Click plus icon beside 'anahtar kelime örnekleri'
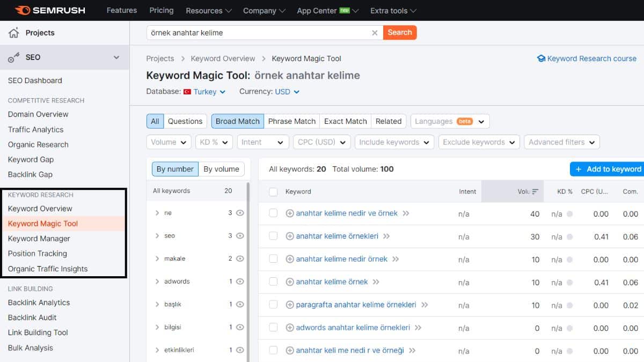This screenshot has width=644, height=362. coord(290,236)
